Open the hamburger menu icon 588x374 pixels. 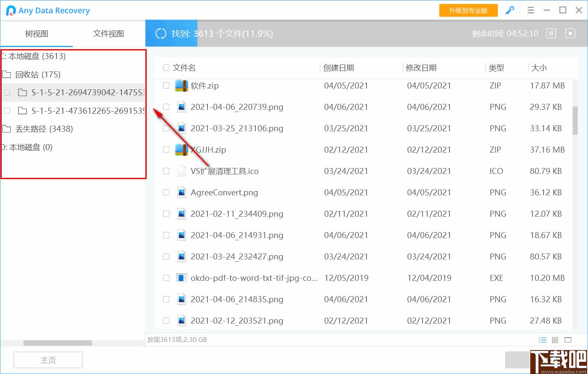(x=531, y=10)
